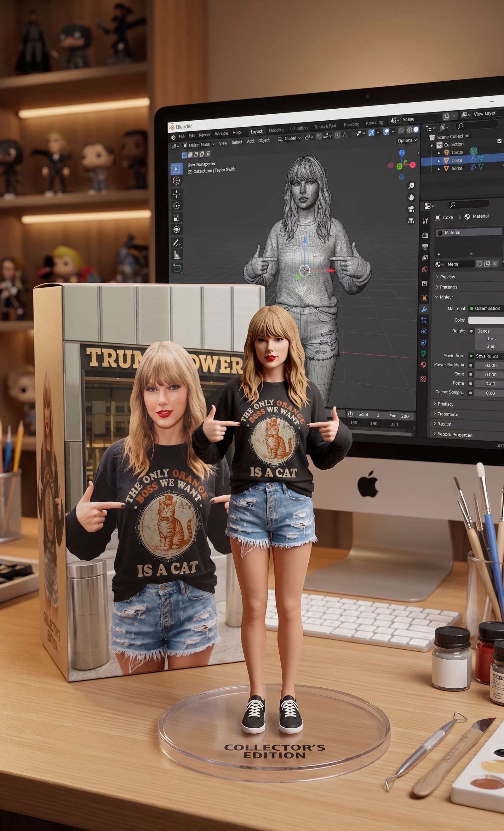Switch to the Modeling workspace tab
Screen dimensions: 504x831
[277, 130]
